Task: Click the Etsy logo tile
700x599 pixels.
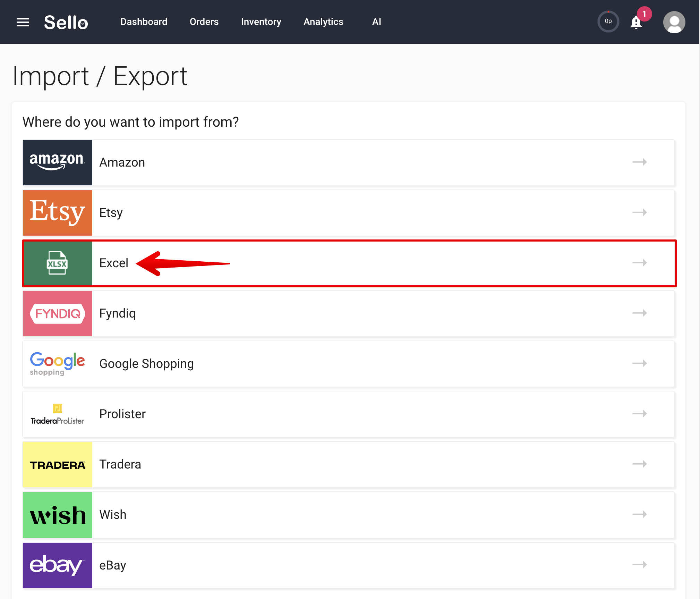Action: [58, 213]
